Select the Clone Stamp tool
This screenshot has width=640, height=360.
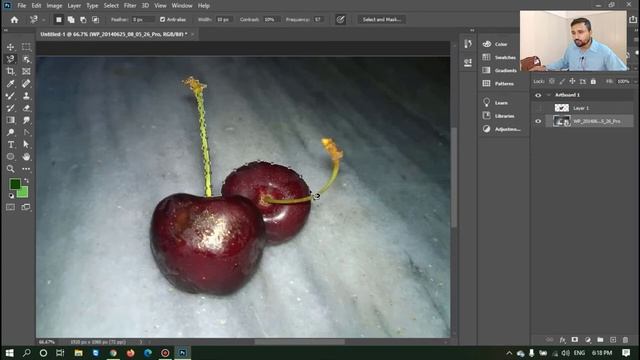click(26, 96)
